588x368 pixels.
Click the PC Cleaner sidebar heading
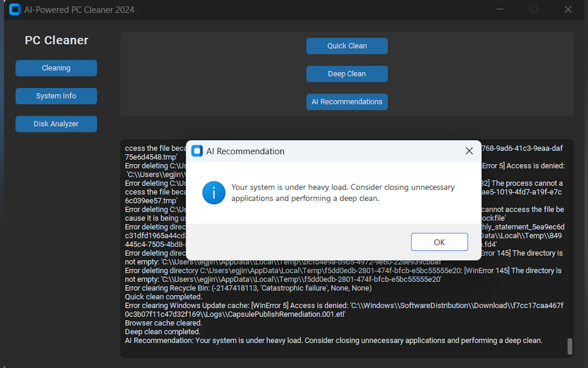tap(56, 40)
